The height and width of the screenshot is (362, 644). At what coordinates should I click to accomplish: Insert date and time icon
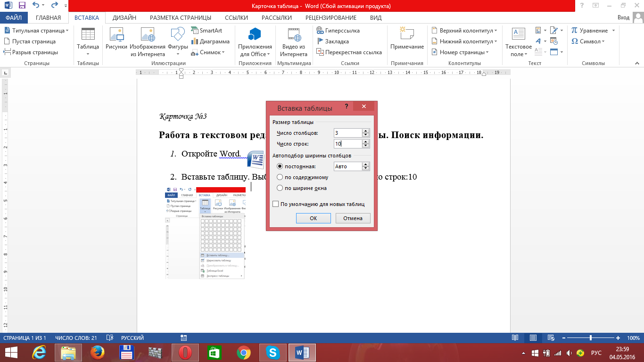[554, 41]
